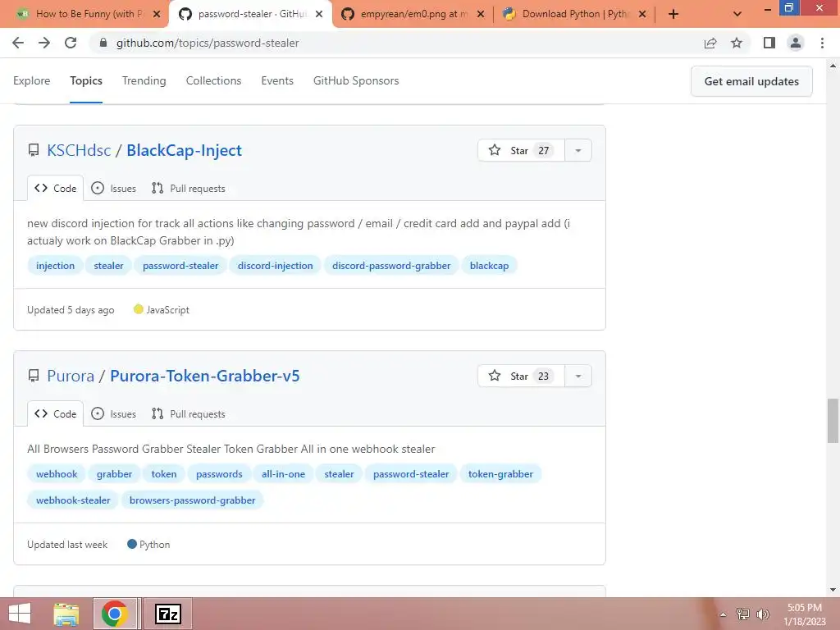This screenshot has width=840, height=630.
Task: Open the Chrome profile avatar
Action: [796, 43]
